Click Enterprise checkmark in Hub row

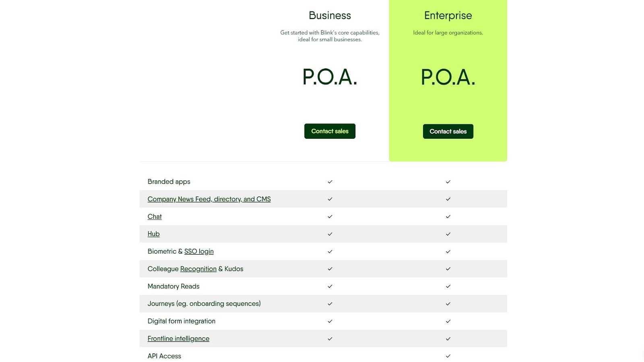click(448, 234)
